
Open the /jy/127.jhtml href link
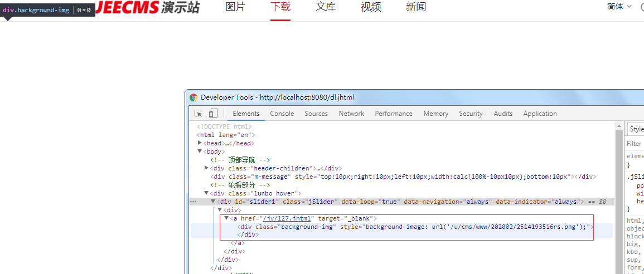click(x=287, y=218)
